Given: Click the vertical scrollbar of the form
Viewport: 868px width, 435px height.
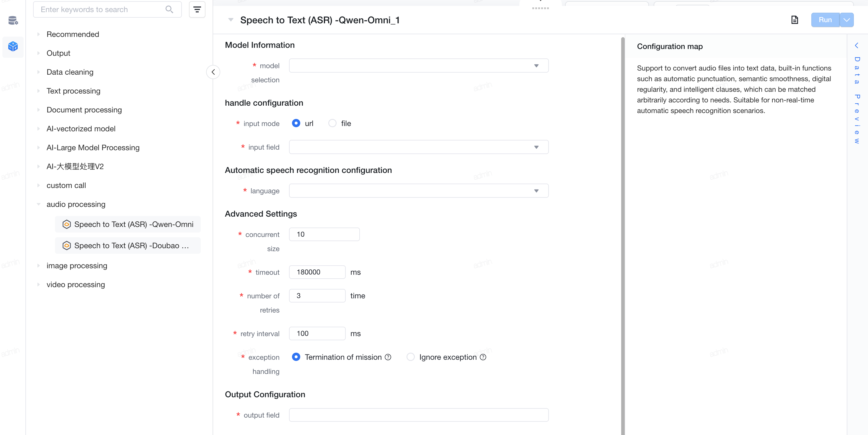Looking at the screenshot, I should [623, 236].
